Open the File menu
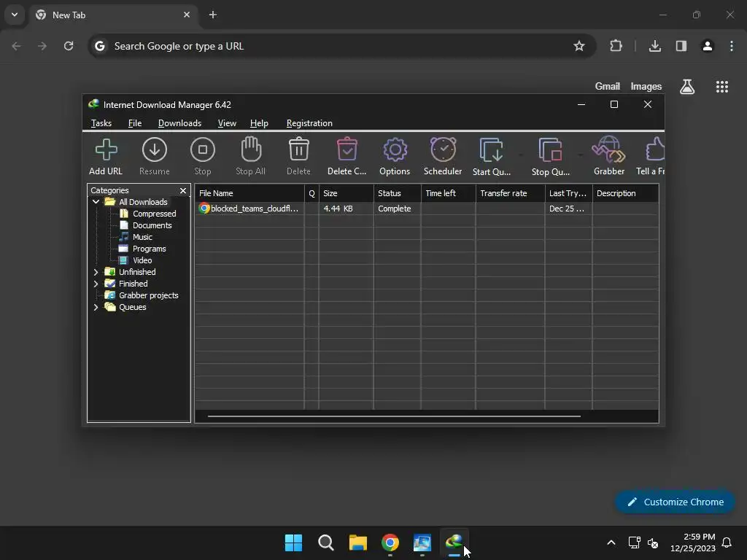The height and width of the screenshot is (560, 747). pos(135,123)
